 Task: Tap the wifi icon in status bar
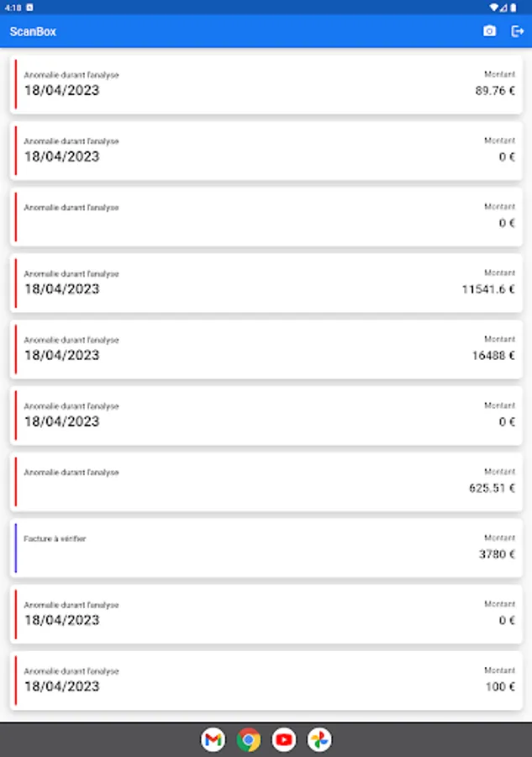pyautogui.click(x=493, y=7)
